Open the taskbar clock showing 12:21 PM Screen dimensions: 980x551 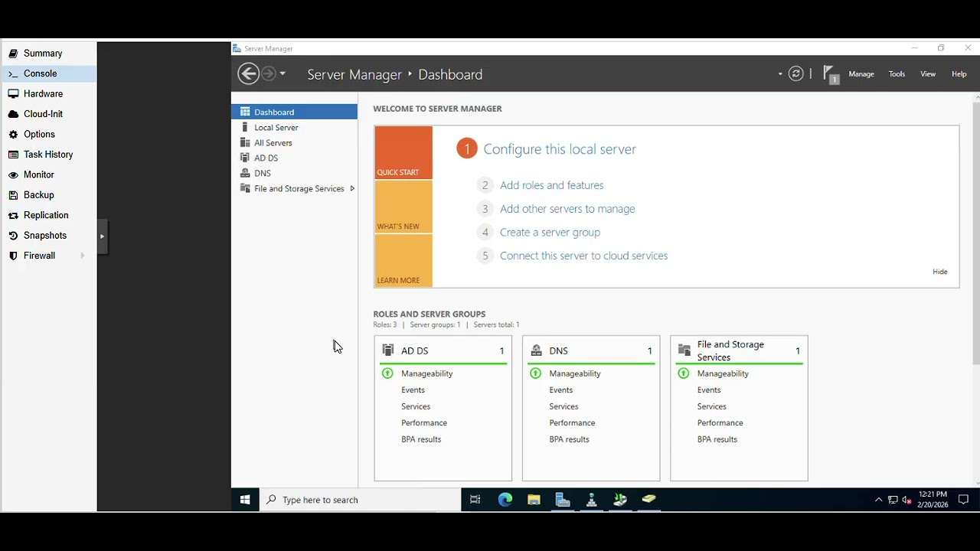[933, 500]
